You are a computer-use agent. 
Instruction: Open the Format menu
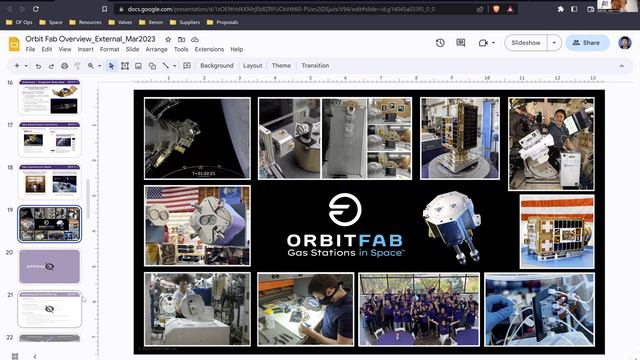tap(109, 49)
